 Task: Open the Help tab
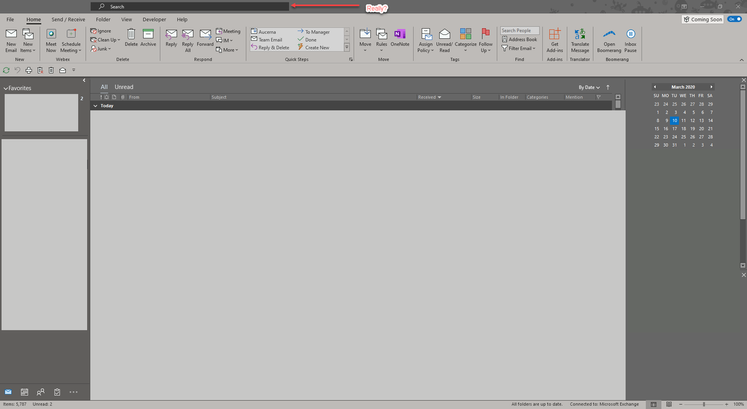click(182, 20)
